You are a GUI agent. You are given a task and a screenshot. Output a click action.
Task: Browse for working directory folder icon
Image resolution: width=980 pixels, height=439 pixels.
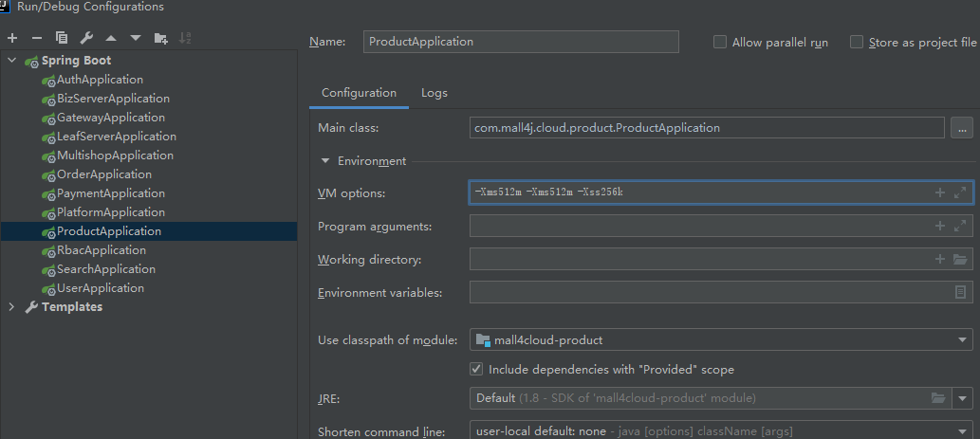[x=960, y=259]
